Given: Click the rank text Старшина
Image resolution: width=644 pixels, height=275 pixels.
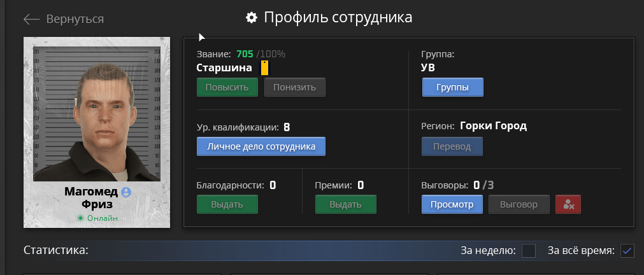Looking at the screenshot, I should click(x=224, y=68).
